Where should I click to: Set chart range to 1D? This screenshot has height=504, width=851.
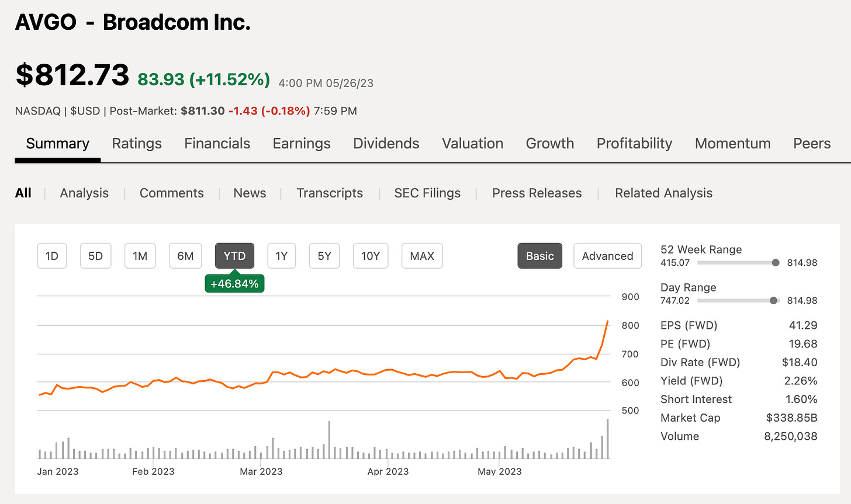coord(52,256)
